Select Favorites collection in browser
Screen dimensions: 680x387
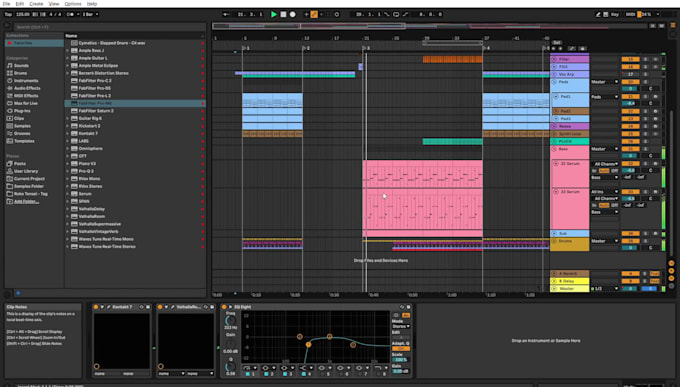pyautogui.click(x=34, y=43)
